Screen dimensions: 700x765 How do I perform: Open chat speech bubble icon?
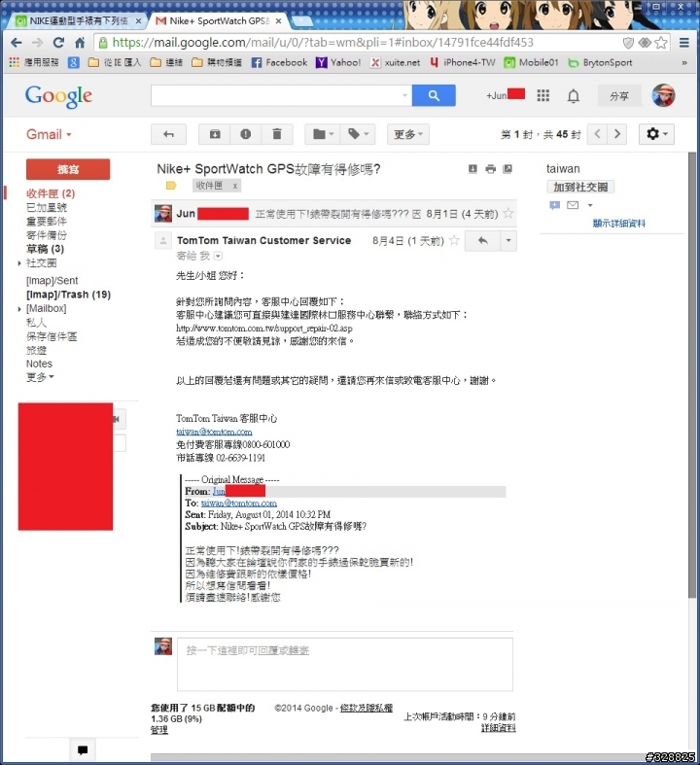[x=83, y=749]
